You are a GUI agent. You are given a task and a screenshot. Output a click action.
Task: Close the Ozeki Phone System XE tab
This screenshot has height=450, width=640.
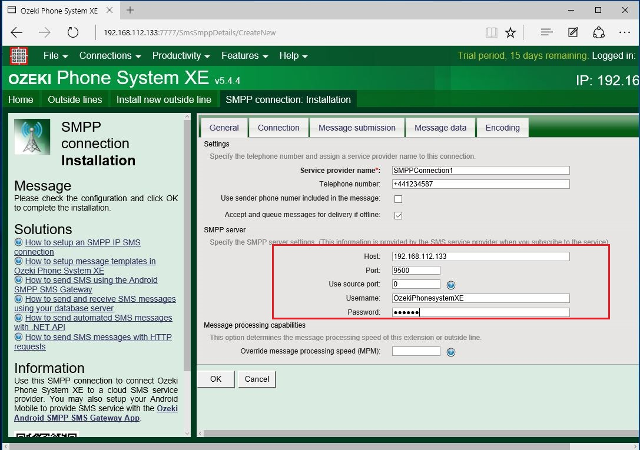(x=109, y=11)
